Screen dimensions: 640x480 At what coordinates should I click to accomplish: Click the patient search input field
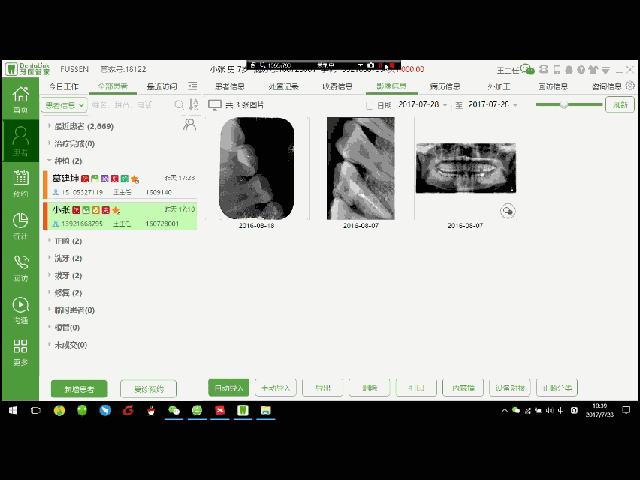[131, 105]
